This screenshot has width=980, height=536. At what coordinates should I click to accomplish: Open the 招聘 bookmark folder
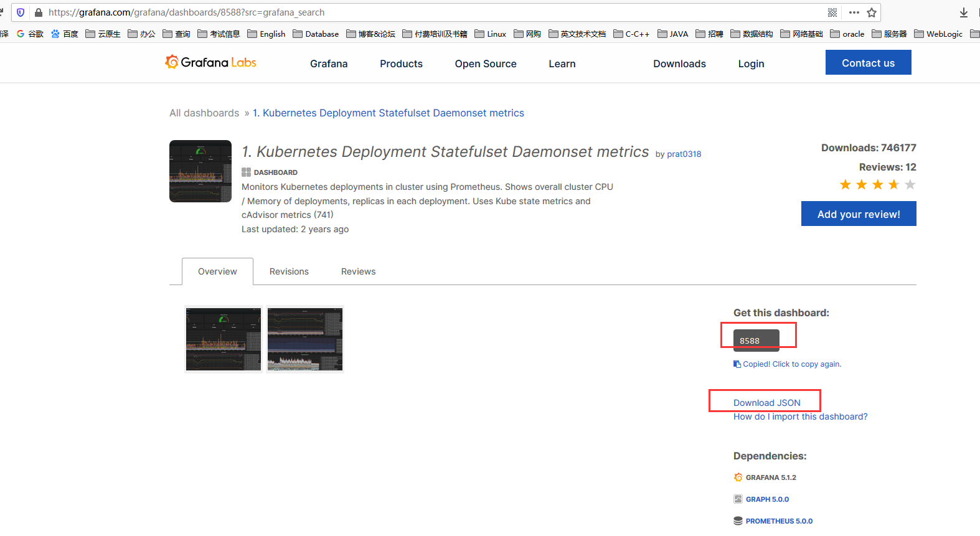(x=709, y=34)
